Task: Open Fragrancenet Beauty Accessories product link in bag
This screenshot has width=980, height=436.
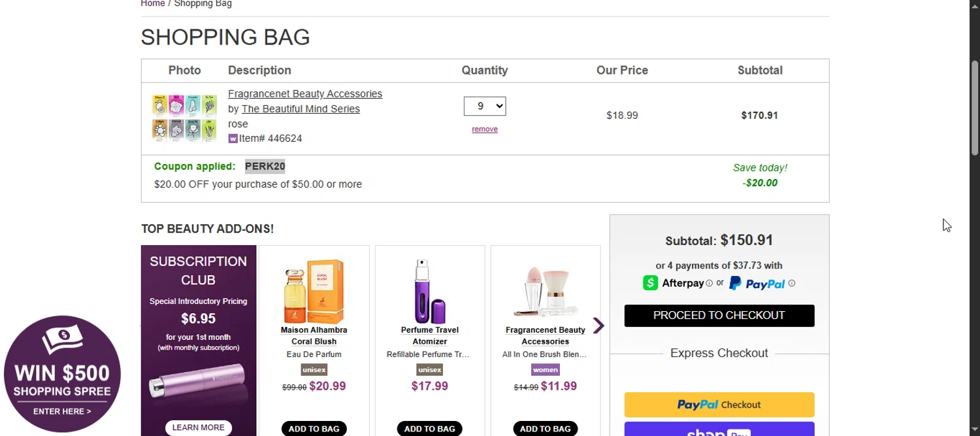Action: click(305, 93)
